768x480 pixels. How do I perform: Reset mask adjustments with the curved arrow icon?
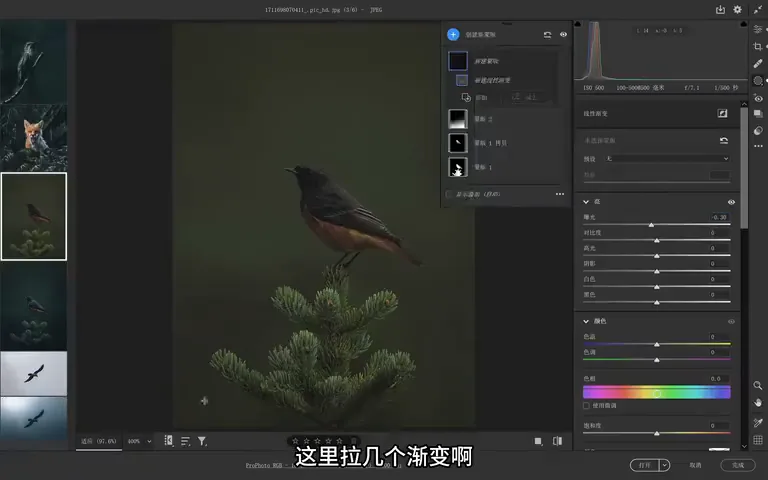pyautogui.click(x=724, y=141)
